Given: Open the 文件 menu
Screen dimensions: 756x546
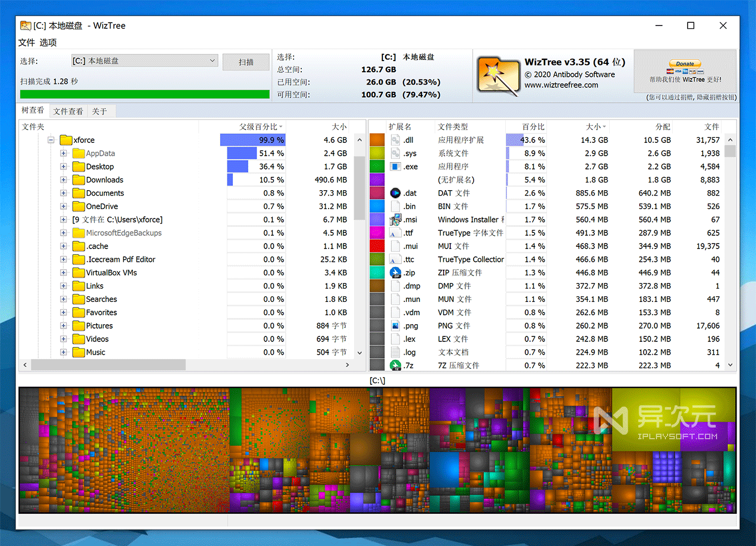Looking at the screenshot, I should tap(26, 42).
